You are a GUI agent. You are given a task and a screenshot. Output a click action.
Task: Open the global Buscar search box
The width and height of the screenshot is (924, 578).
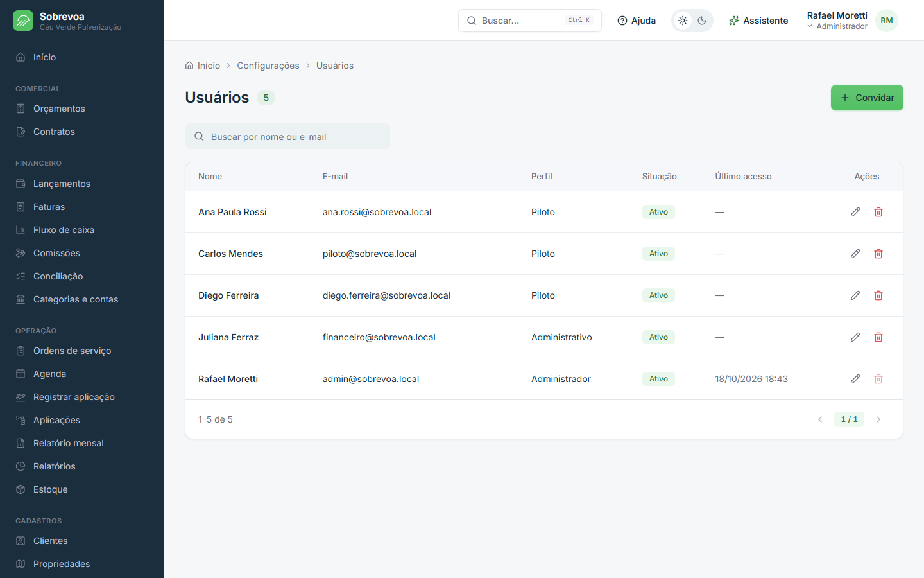[x=530, y=21]
